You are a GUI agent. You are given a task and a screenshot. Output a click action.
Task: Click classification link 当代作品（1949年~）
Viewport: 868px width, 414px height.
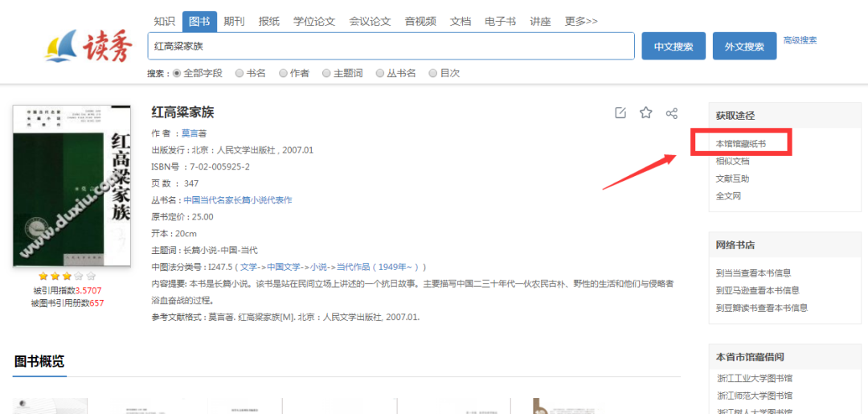click(x=379, y=267)
